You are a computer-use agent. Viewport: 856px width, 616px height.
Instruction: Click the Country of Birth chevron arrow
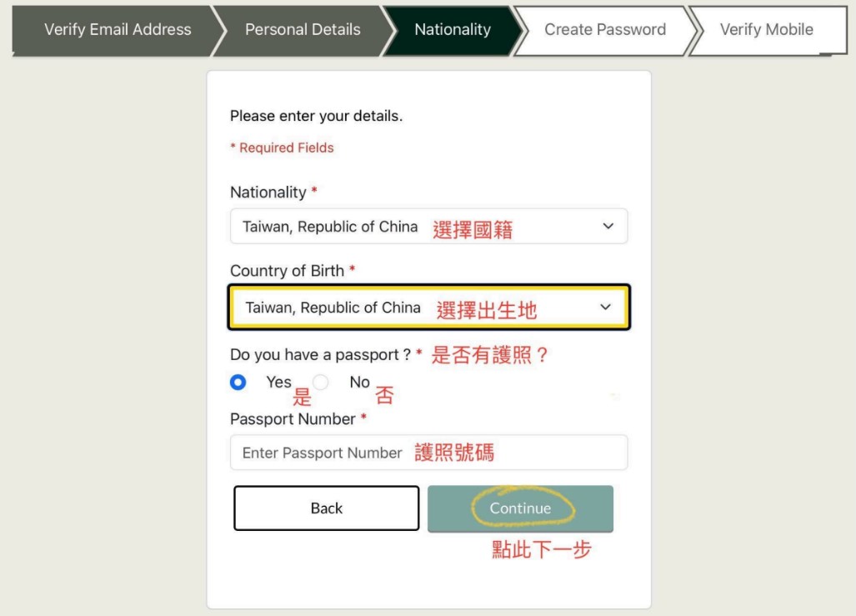[605, 307]
